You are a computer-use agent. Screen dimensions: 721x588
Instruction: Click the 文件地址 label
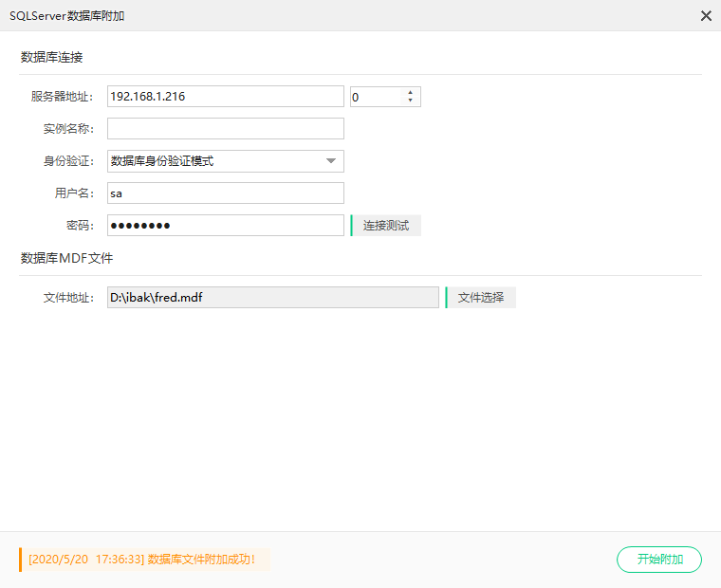[x=68, y=298]
